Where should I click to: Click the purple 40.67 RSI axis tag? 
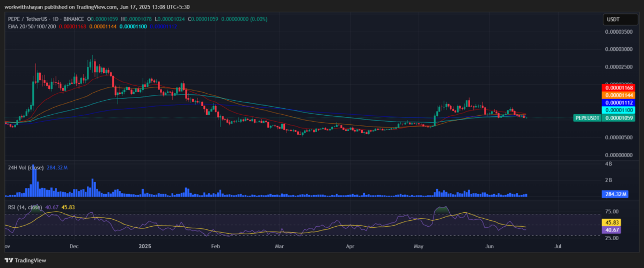coord(612,230)
